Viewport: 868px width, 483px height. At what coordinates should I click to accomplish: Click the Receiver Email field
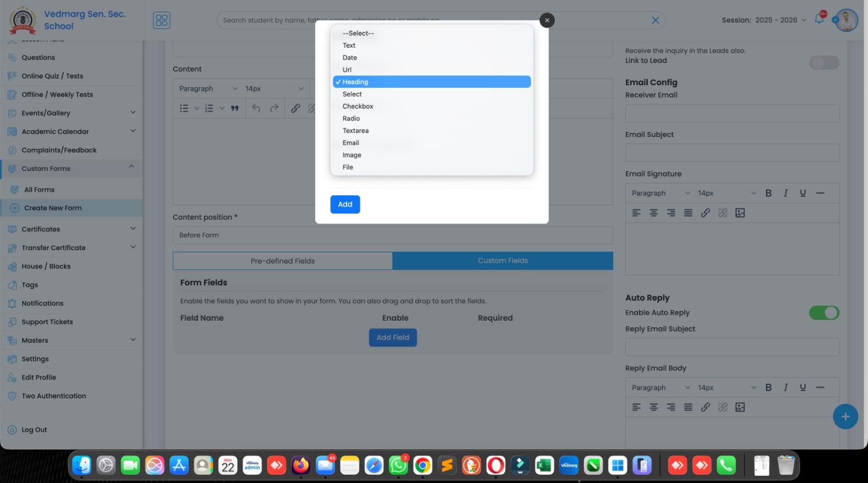732,113
